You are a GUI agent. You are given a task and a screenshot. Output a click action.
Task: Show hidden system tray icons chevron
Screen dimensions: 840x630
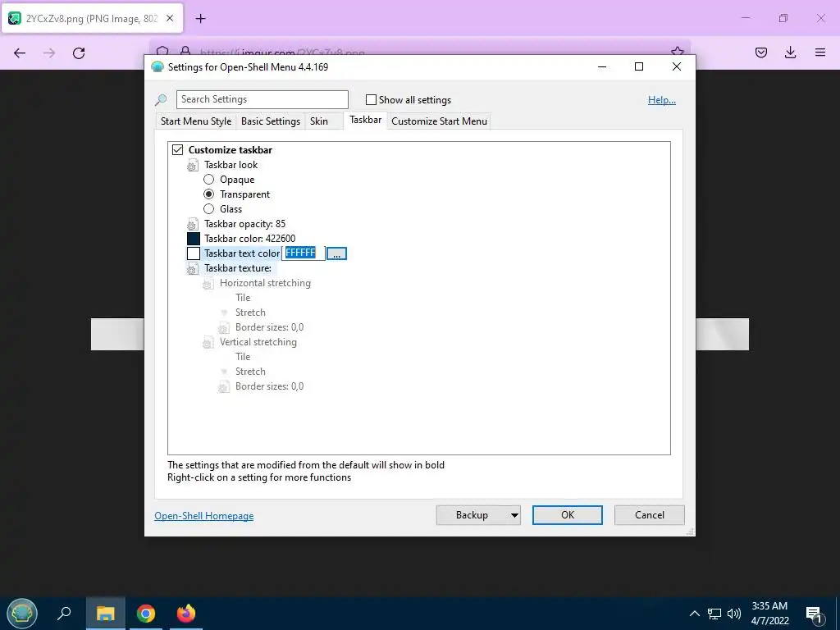[x=694, y=614]
